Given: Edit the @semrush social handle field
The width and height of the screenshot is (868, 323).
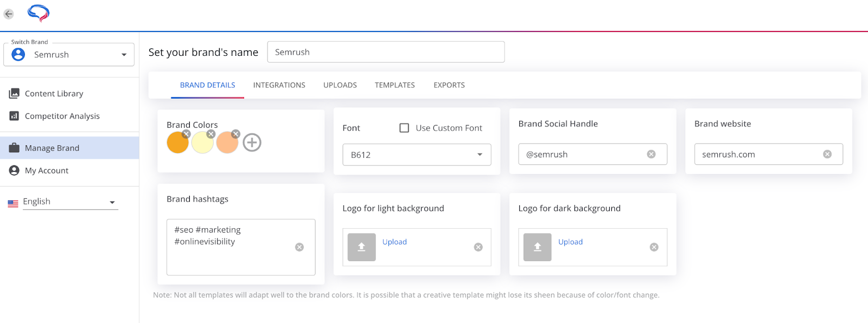Looking at the screenshot, I should point(592,154).
